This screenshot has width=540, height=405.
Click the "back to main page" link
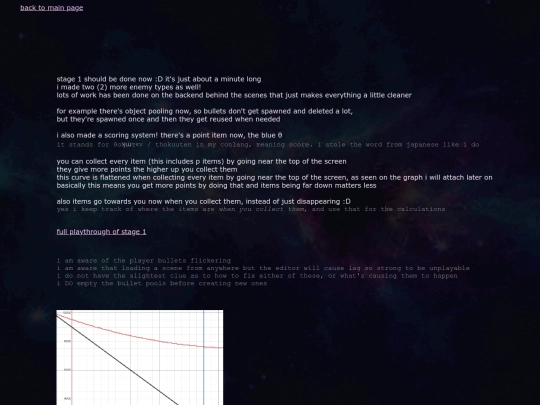[52, 8]
